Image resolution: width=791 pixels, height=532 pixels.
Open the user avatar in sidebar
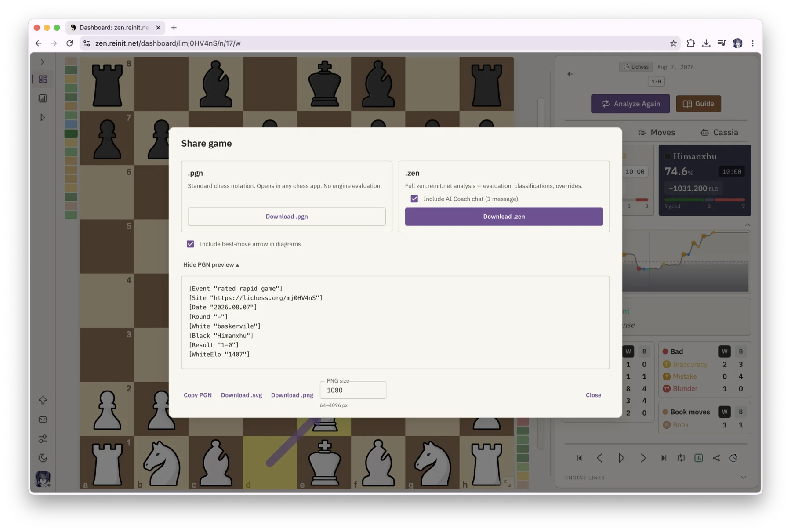coord(43,479)
